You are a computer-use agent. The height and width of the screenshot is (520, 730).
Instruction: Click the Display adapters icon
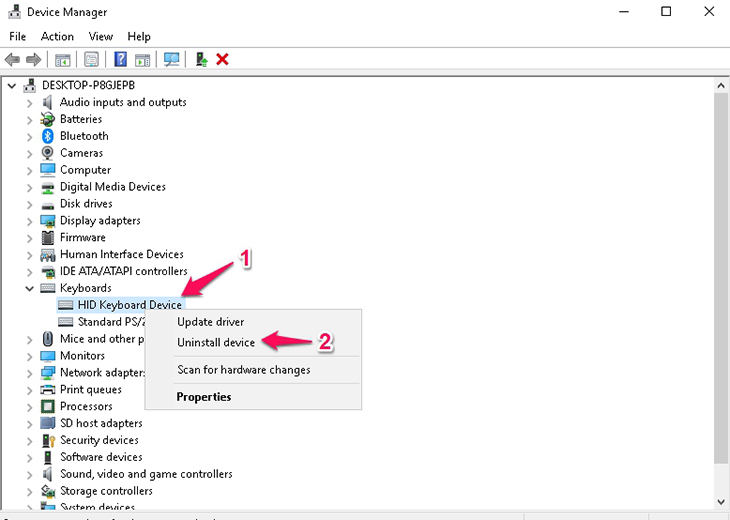click(47, 221)
